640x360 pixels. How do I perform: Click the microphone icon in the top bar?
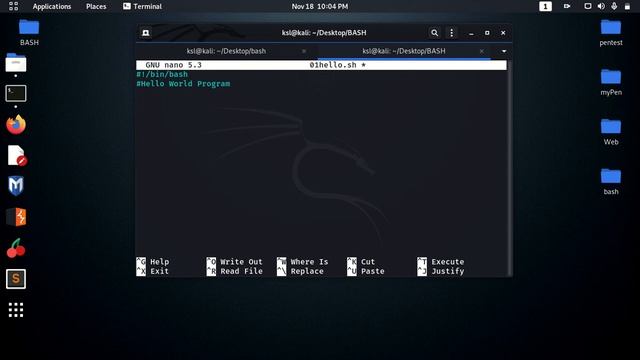click(614, 6)
